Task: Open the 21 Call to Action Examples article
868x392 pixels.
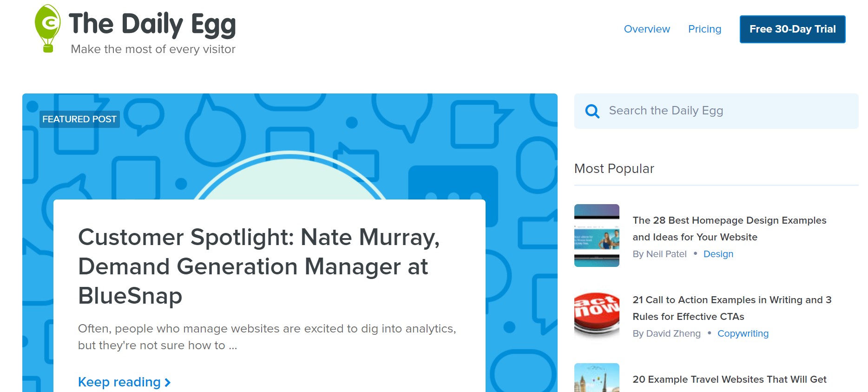Action: [731, 308]
